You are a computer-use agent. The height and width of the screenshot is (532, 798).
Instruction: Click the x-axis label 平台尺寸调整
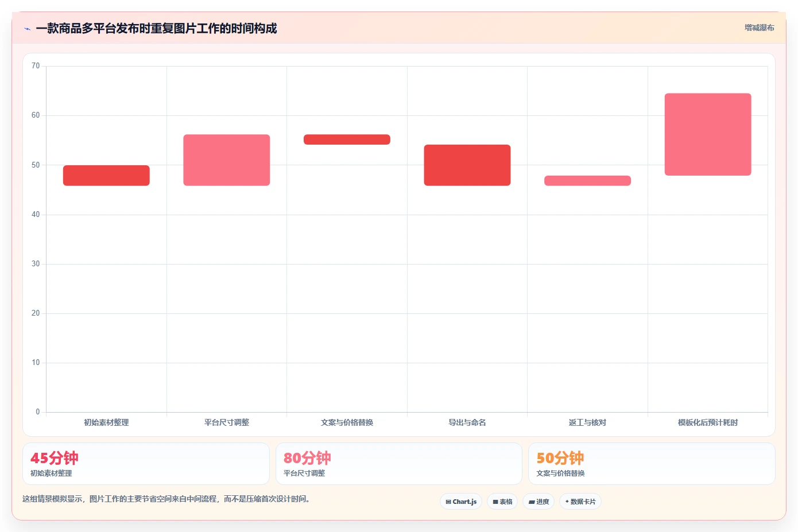click(x=227, y=422)
